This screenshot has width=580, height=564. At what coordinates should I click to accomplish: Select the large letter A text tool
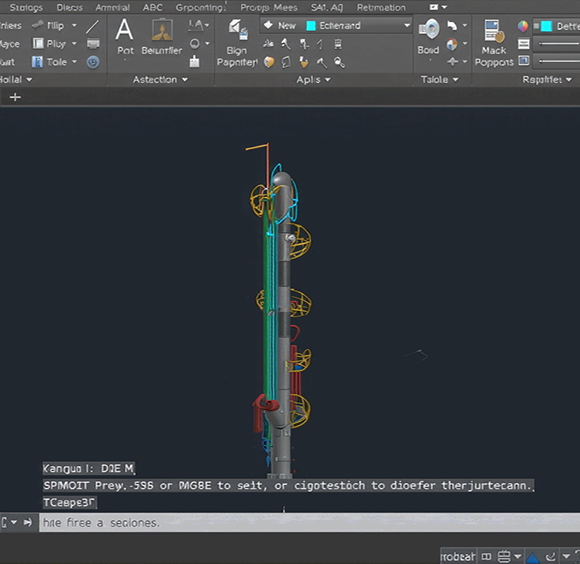[124, 30]
